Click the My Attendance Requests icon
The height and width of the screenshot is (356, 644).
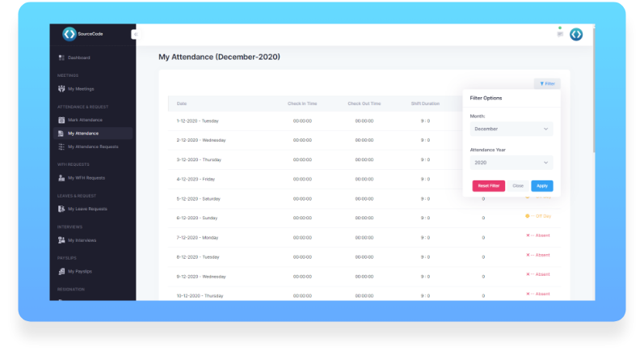61,147
